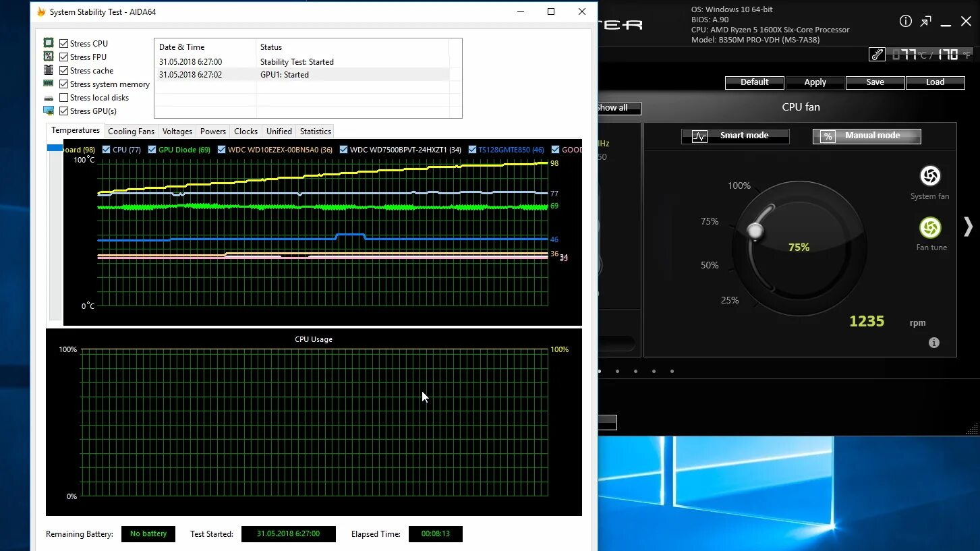
Task: Open the Voltages tab
Action: click(x=177, y=132)
